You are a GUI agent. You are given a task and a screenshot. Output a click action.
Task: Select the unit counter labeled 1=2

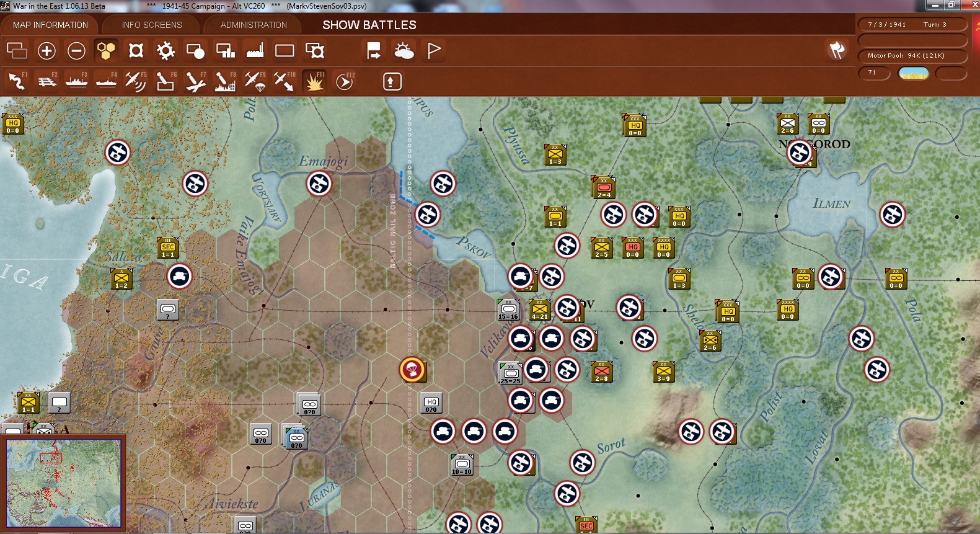pyautogui.click(x=121, y=278)
